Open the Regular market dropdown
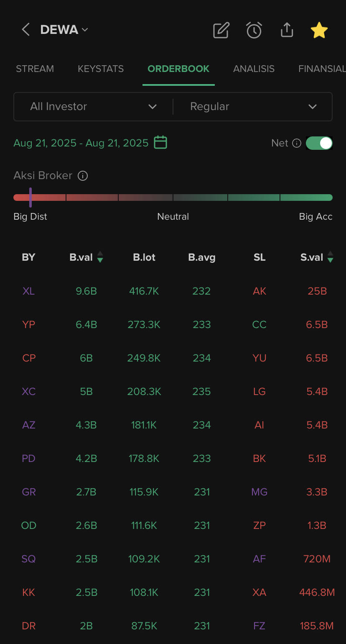 [x=253, y=107]
